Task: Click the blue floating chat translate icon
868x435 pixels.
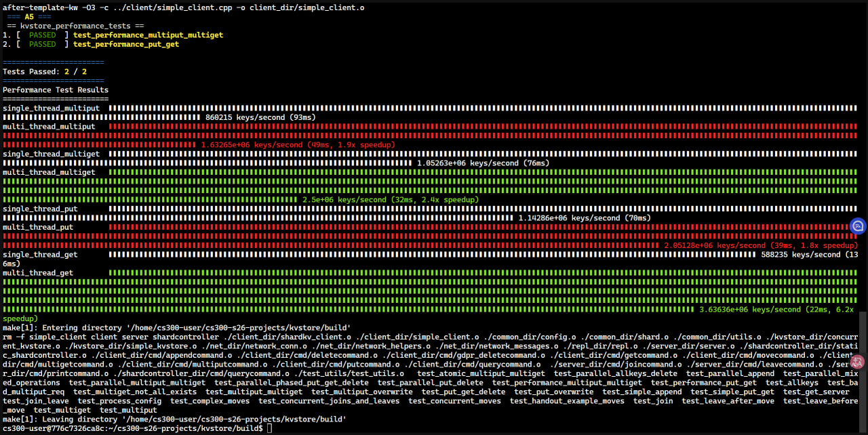Action: coord(858,226)
